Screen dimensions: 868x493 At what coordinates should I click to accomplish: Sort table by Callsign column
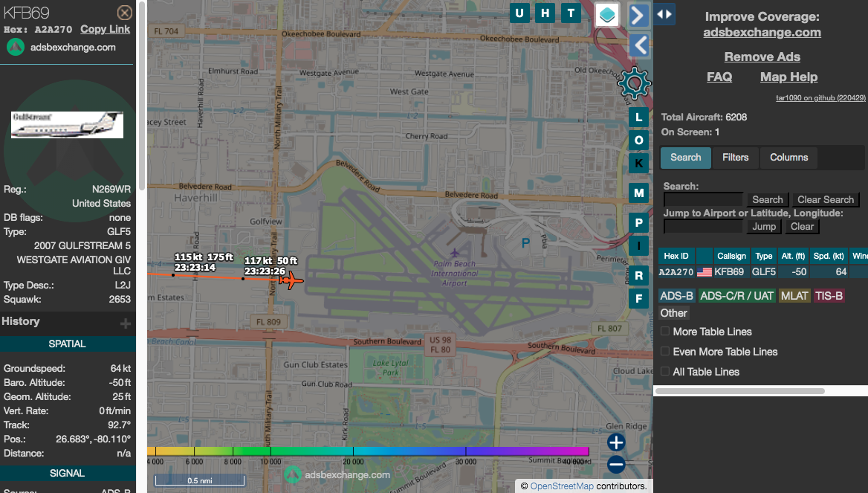(x=731, y=256)
